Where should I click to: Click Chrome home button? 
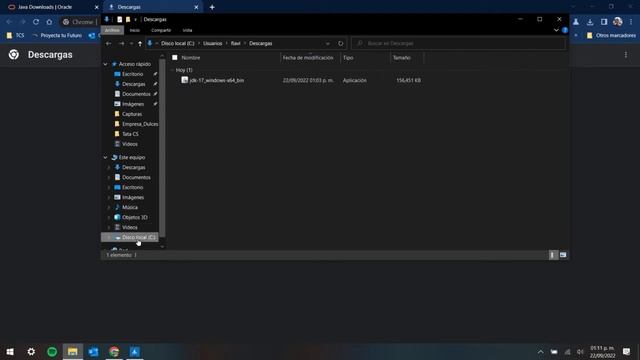click(49, 22)
